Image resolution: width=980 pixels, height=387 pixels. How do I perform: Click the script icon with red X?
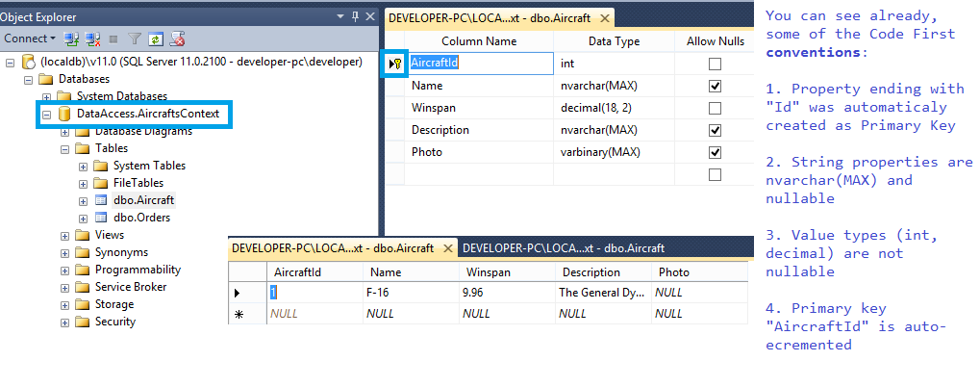point(177,39)
